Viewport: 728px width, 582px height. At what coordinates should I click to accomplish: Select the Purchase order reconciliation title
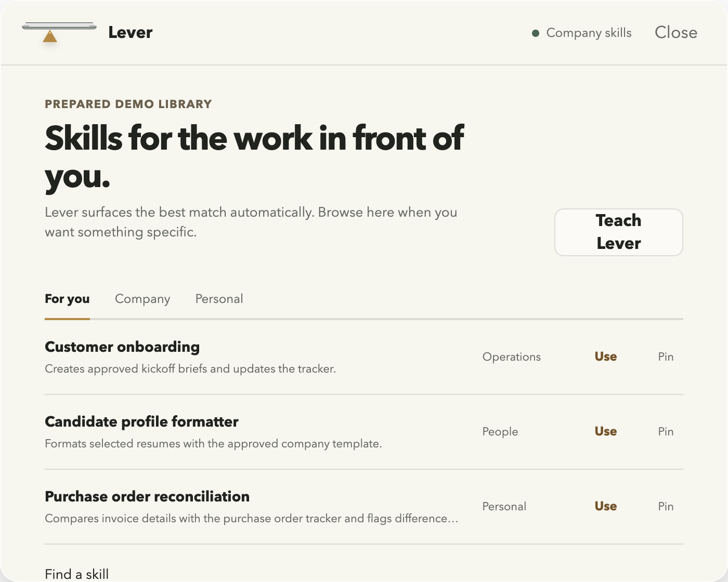147,496
